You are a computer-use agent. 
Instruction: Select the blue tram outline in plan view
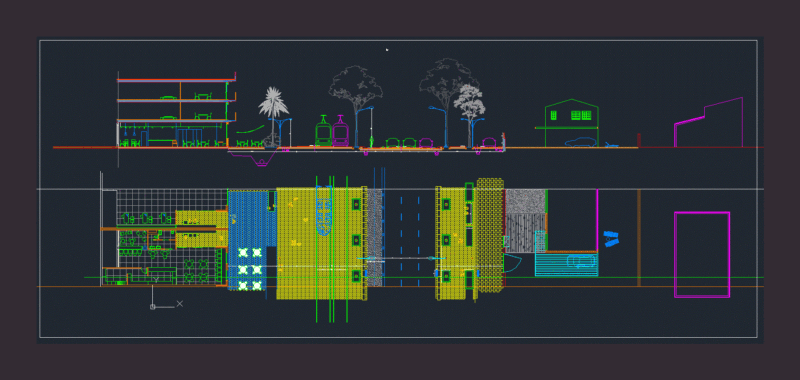click(x=323, y=210)
